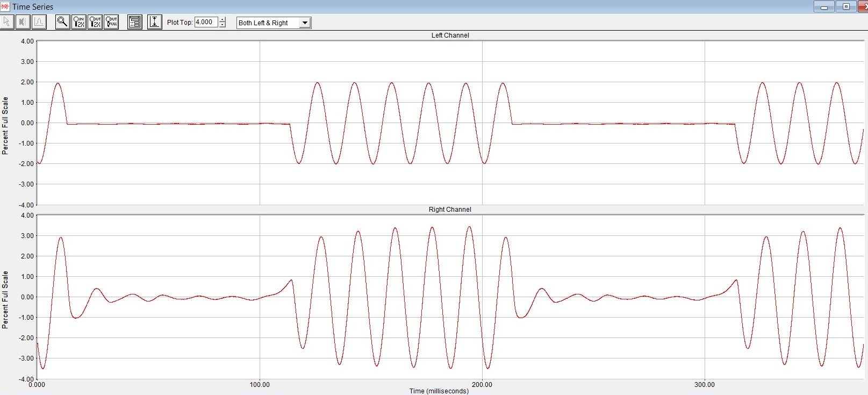
Task: Select the pointer arrow tool
Action: (7, 22)
